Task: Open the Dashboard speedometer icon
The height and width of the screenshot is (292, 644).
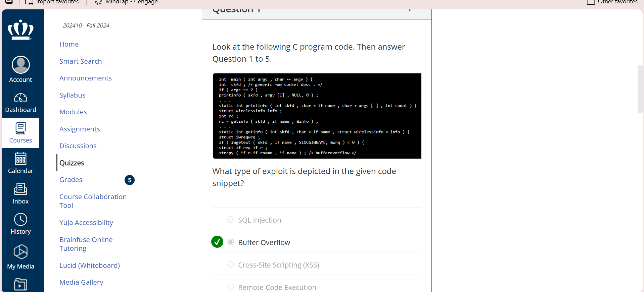Action: 20,98
